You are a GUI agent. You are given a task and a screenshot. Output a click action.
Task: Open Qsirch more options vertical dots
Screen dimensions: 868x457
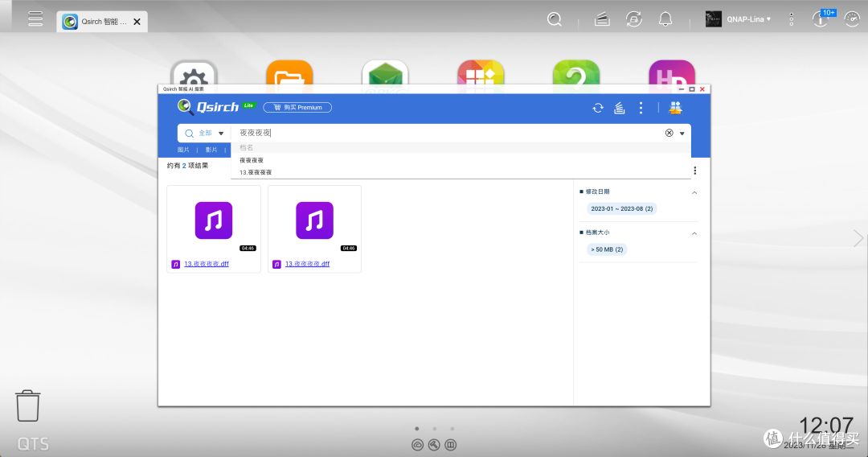click(641, 108)
